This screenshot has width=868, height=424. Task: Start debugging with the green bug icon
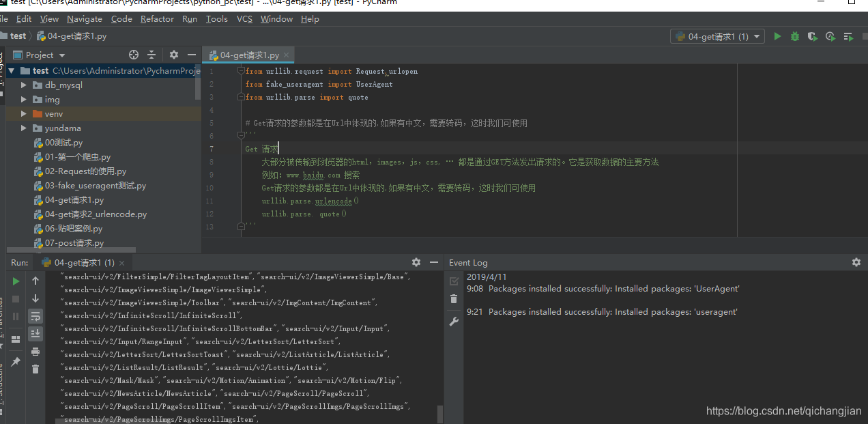tap(794, 36)
